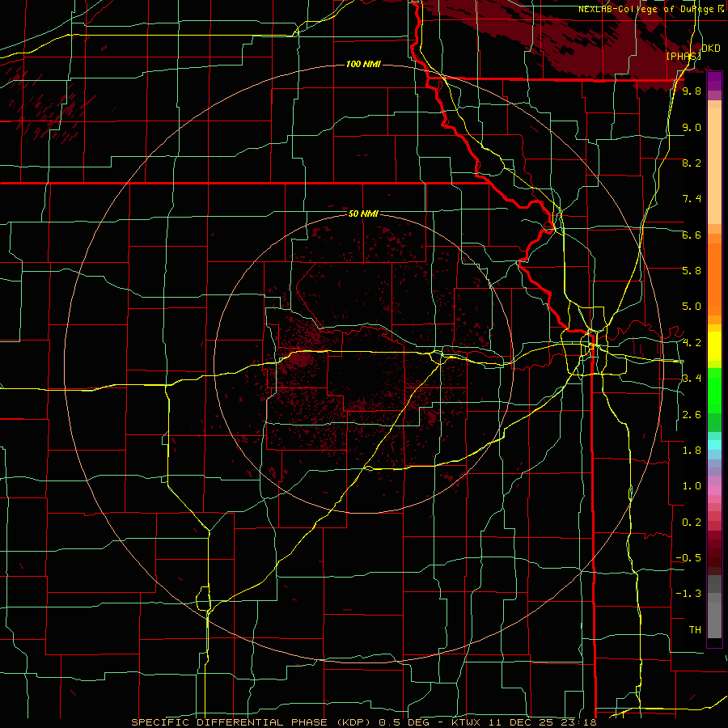Click the -0.5 value on the color scale

(688, 558)
